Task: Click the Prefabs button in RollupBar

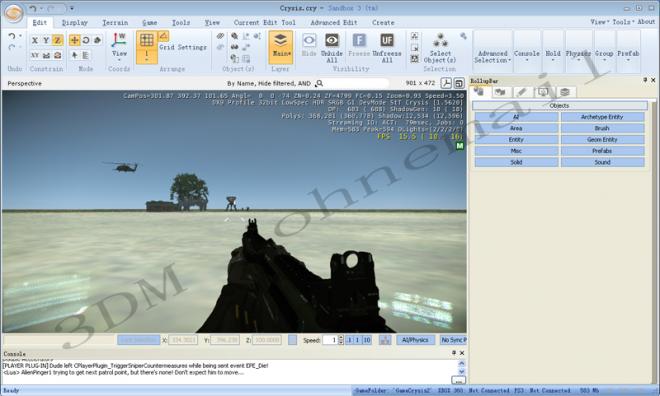Action: 602,151
